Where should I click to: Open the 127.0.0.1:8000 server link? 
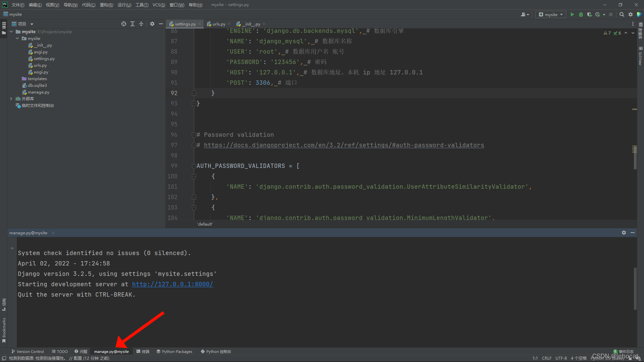point(172,284)
